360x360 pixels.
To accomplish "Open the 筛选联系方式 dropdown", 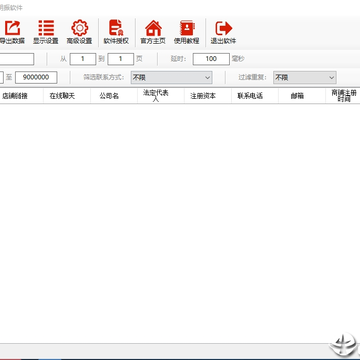I will (x=172, y=77).
